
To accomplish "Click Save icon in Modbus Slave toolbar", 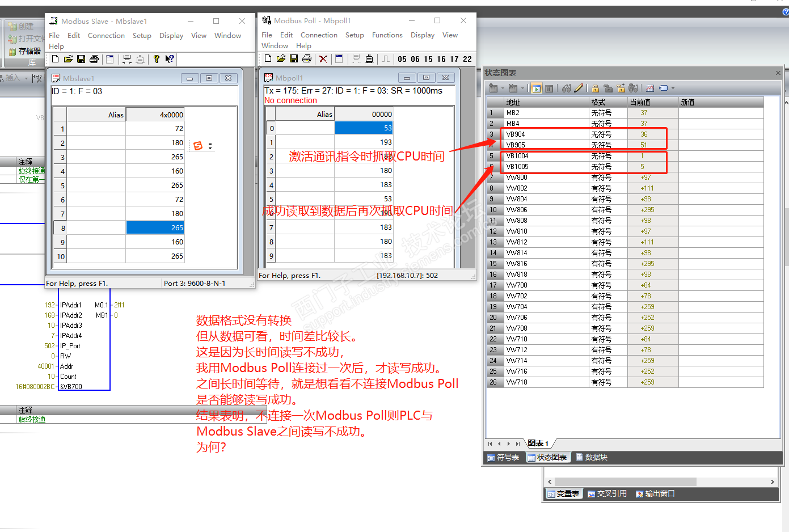I will 81,59.
